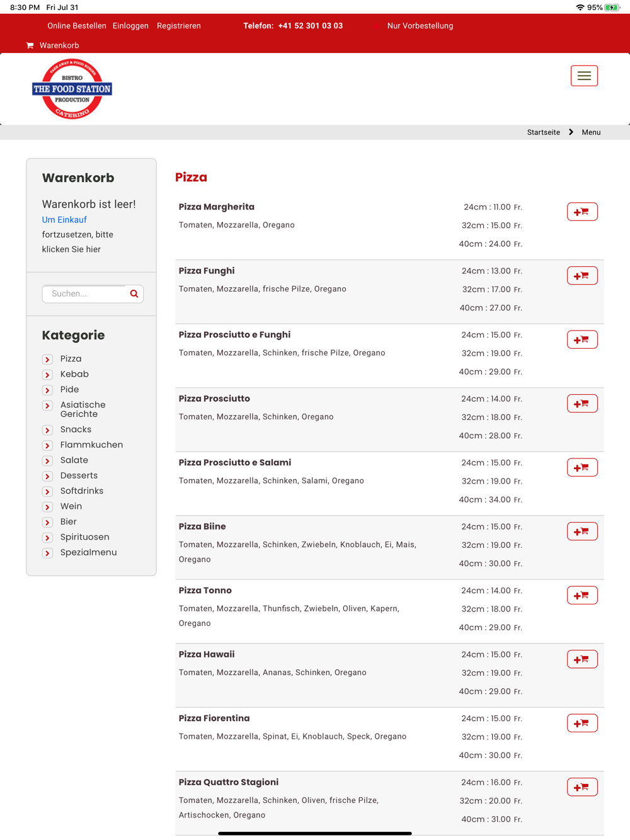Open the hamburger navigation menu

[x=584, y=76]
